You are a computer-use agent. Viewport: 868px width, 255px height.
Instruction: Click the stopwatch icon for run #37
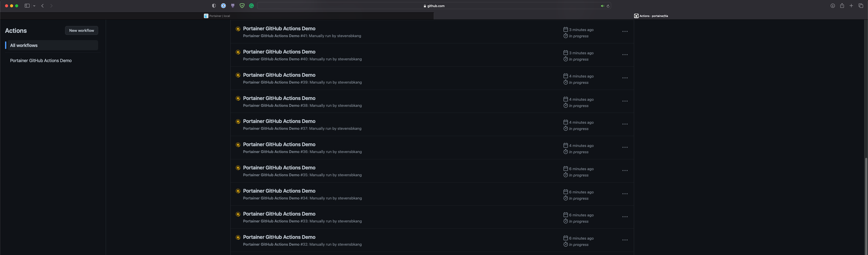565,129
